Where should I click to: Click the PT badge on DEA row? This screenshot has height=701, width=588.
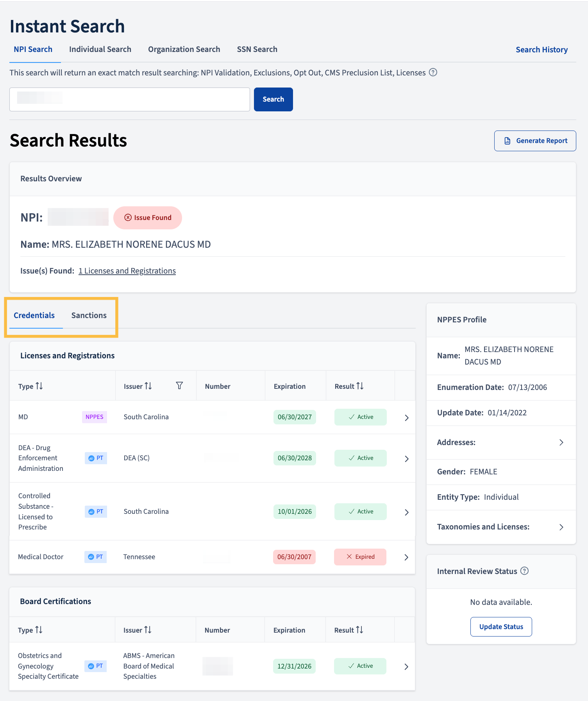tap(96, 458)
